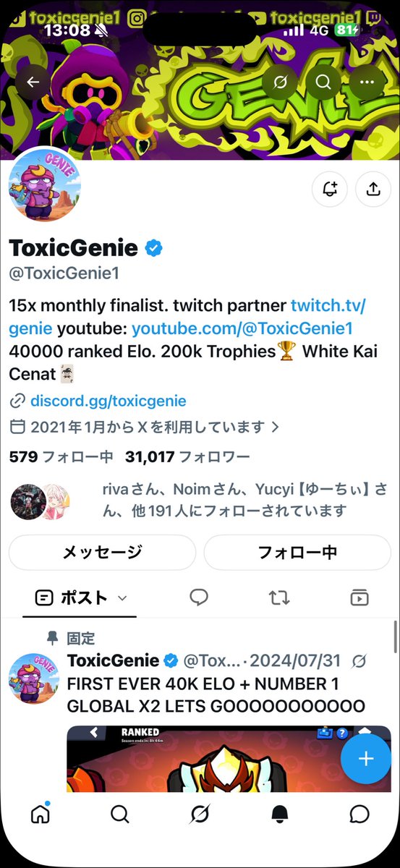Open the Home tab in bottom bar
400x868 pixels.
[x=40, y=814]
